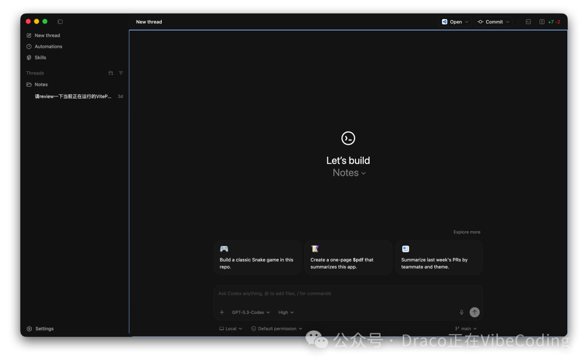Click the Commit button
Image resolution: width=588 pixels, height=364 pixels.
tap(490, 22)
